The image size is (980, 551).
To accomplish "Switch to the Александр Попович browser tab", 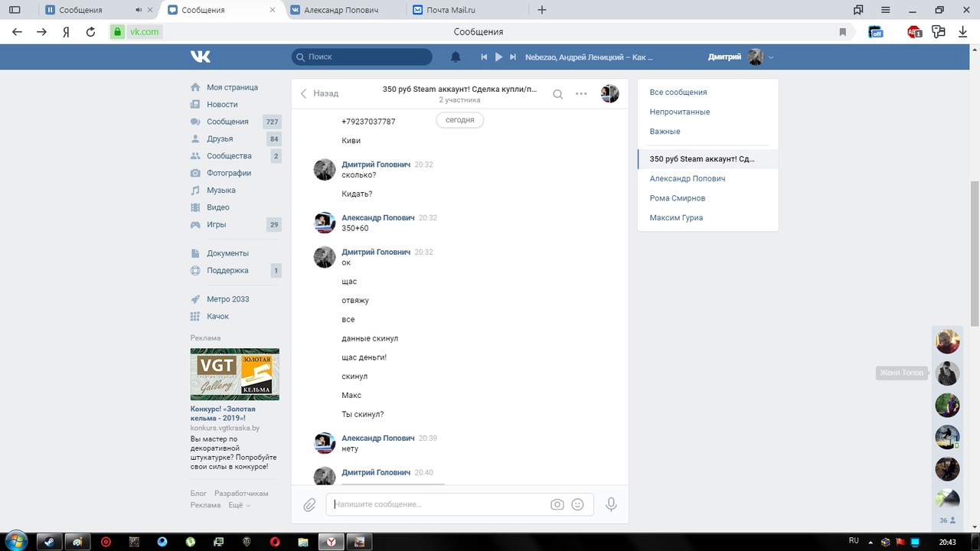I will [x=341, y=10].
